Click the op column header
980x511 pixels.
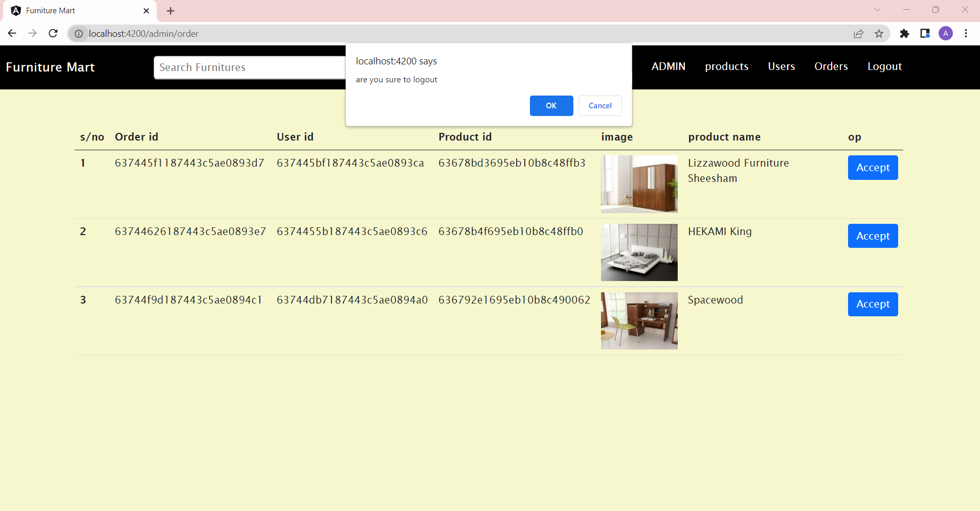click(x=854, y=137)
